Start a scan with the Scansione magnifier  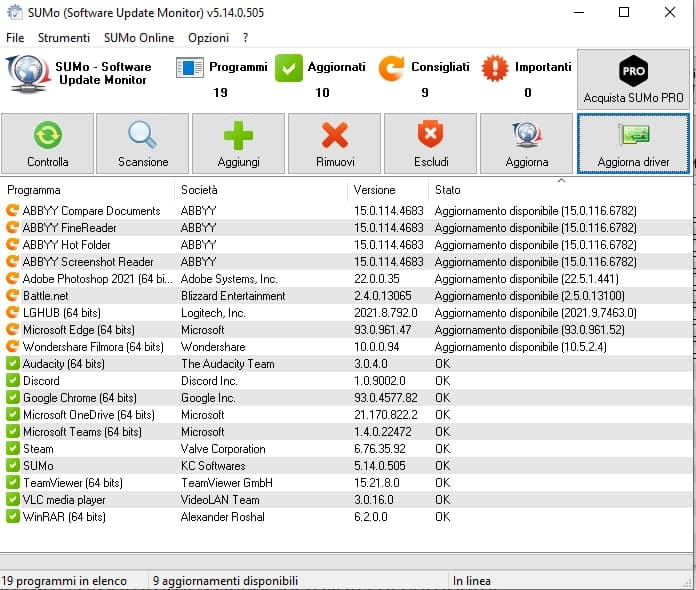coord(142,136)
